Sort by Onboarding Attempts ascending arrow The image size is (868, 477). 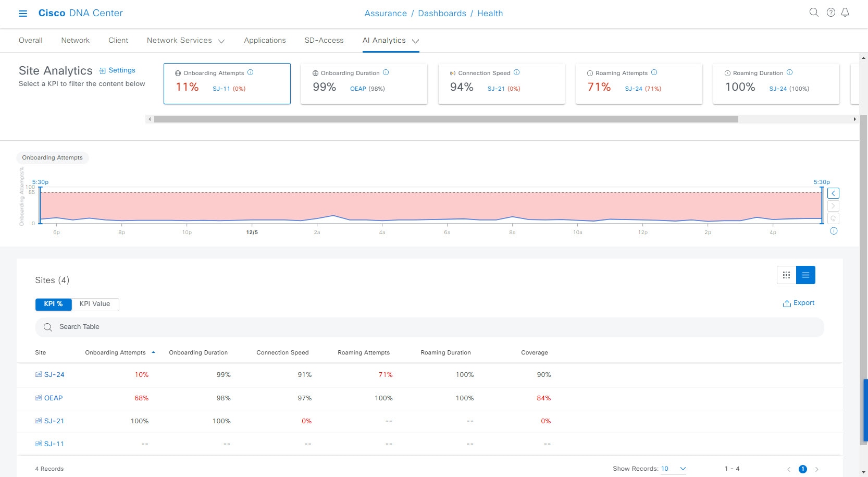pyautogui.click(x=153, y=352)
